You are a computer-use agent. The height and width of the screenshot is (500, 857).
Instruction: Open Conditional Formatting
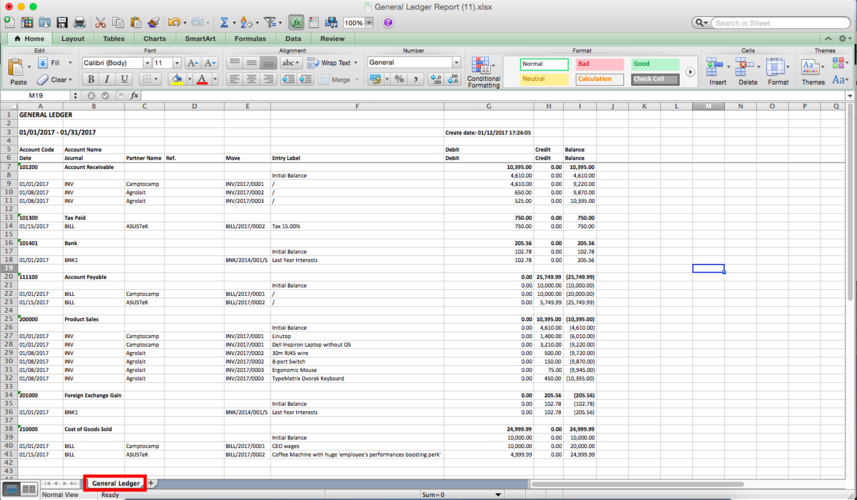click(484, 72)
